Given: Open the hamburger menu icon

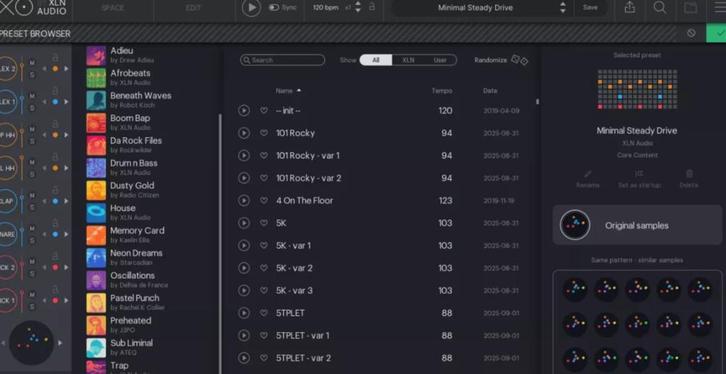Looking at the screenshot, I should (x=720, y=7).
